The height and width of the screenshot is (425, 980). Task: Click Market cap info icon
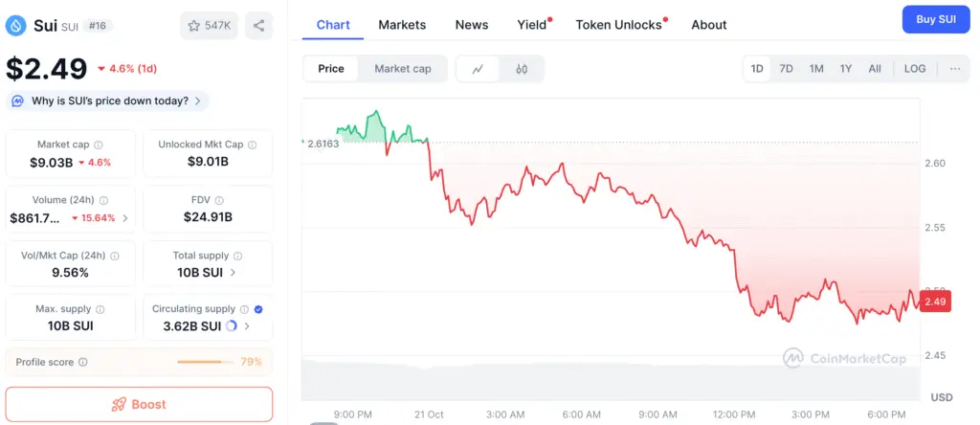[99, 145]
